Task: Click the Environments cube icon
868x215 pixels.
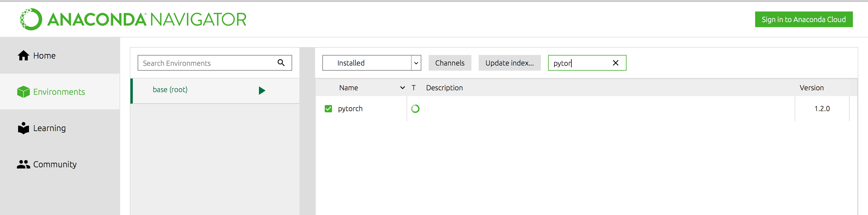Action: pos(23,92)
